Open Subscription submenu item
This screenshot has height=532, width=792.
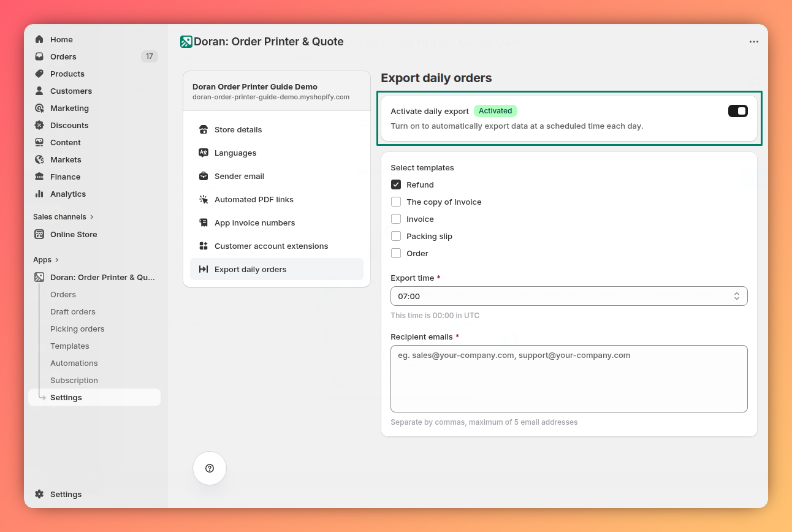pos(74,380)
